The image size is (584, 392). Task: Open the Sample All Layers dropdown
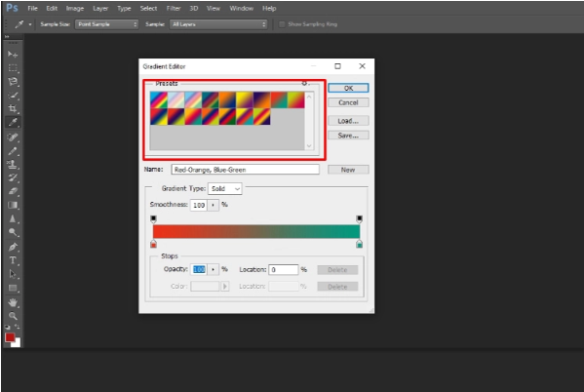pyautogui.click(x=218, y=24)
